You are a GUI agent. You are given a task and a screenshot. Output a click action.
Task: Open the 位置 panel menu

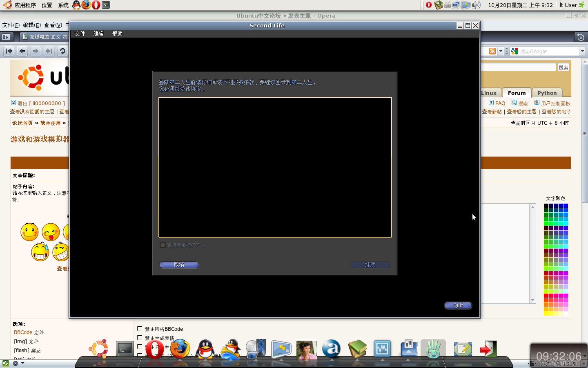tap(47, 5)
